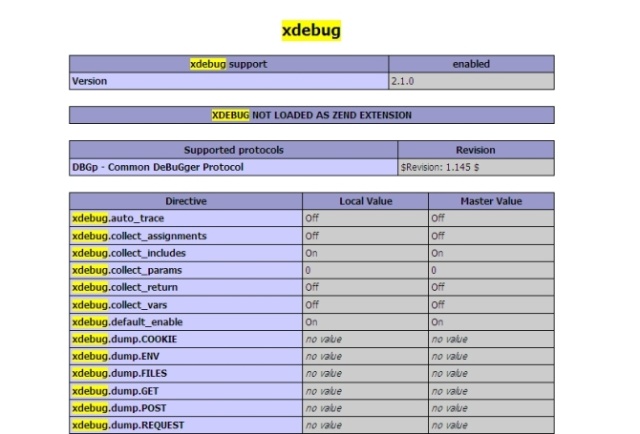The image size is (640, 434).
Task: Select the xdebug.dump.GET directive
Action: (186, 391)
